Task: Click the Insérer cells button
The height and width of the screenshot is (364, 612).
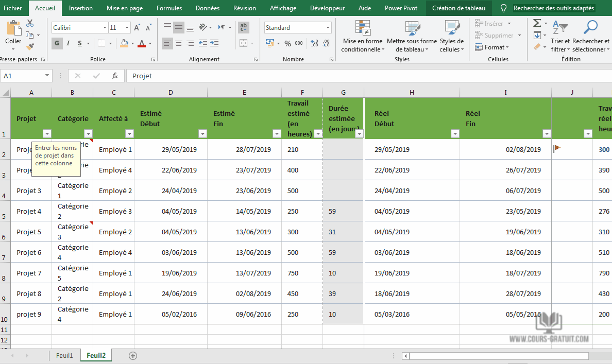Action: (492, 24)
